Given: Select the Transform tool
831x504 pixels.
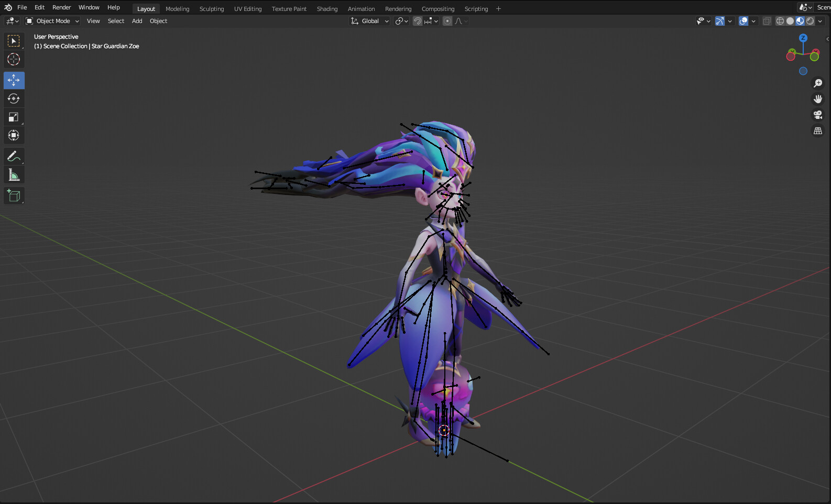Looking at the screenshot, I should tap(14, 135).
